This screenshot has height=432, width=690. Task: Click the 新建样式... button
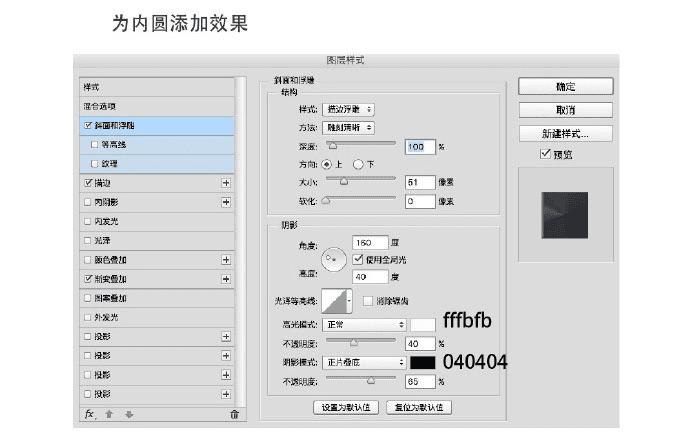(x=565, y=134)
